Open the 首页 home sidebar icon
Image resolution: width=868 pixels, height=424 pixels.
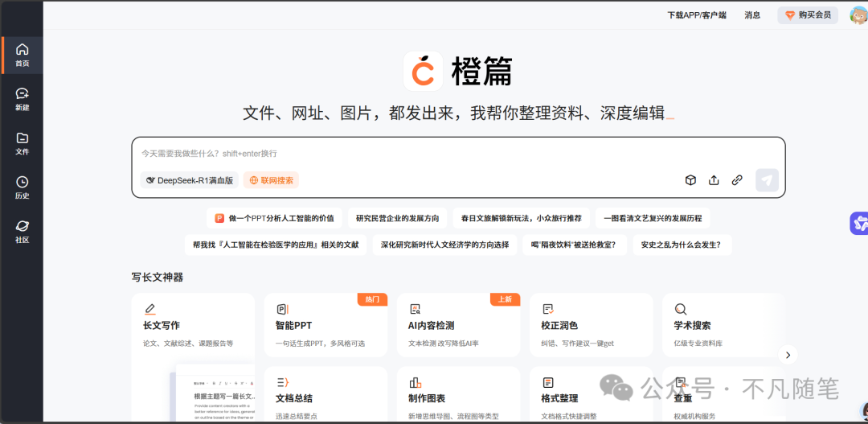[23, 49]
